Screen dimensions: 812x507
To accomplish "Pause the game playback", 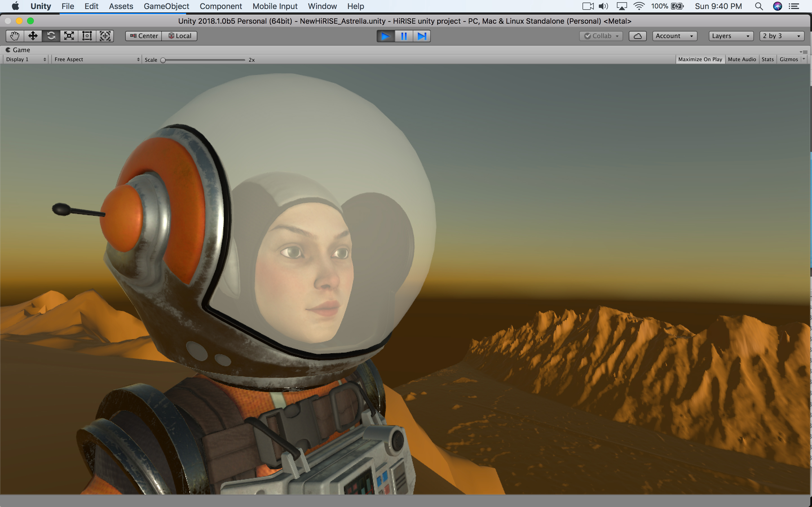I will click(404, 36).
